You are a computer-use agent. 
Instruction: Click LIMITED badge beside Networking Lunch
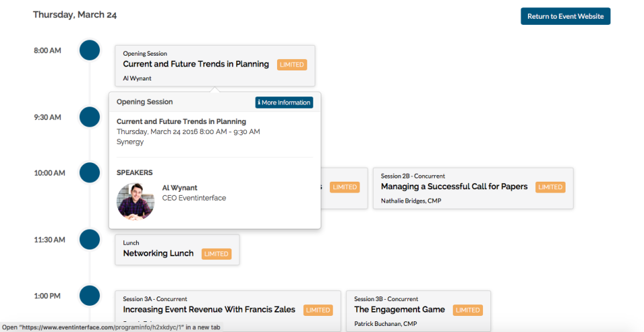(217, 254)
